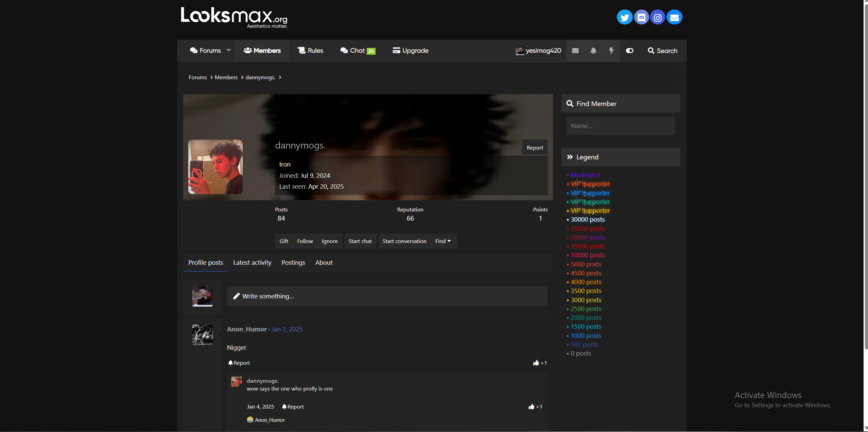Switch to the Latest activity tab

252,262
